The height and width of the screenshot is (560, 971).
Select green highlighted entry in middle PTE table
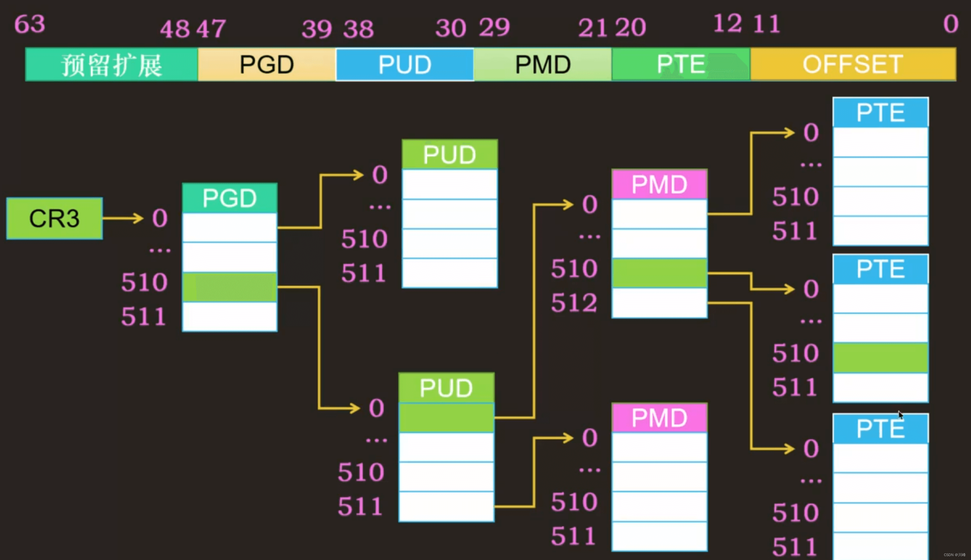click(x=881, y=358)
